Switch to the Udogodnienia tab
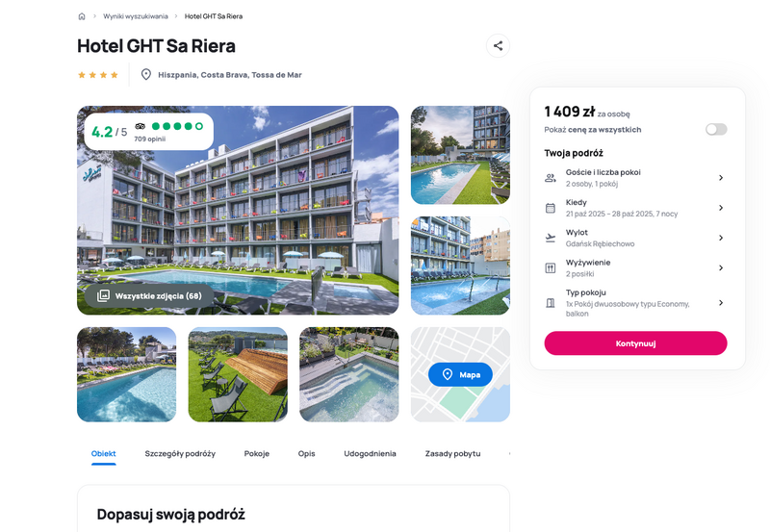Viewport: 770px width, 532px height. click(370, 453)
